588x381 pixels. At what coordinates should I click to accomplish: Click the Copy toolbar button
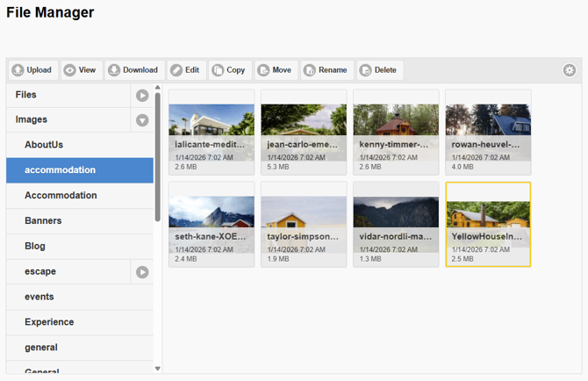tap(230, 70)
